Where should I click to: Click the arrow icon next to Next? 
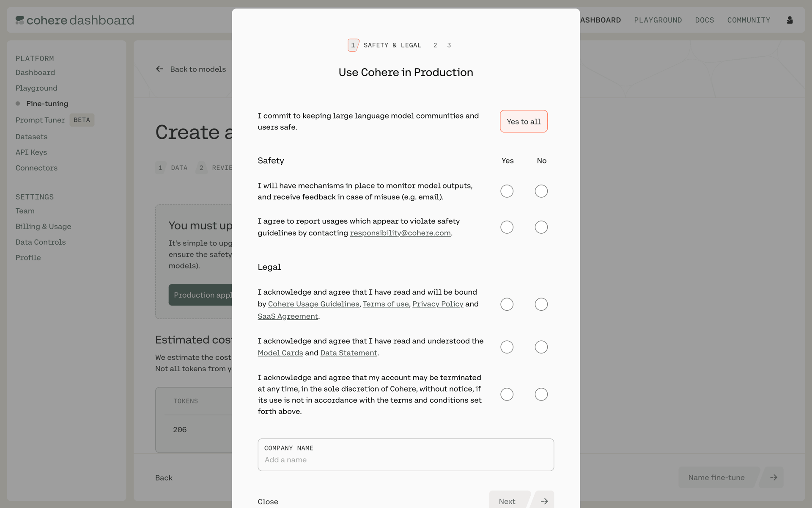point(544,501)
